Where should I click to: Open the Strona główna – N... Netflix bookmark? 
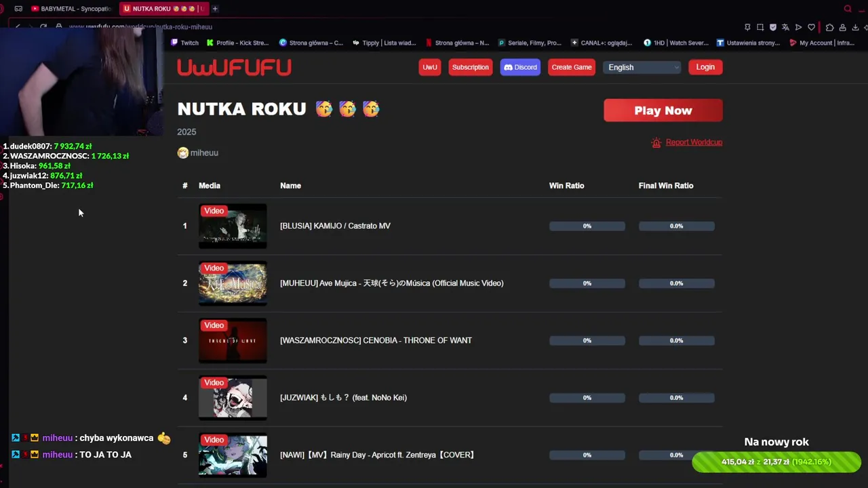tap(457, 43)
